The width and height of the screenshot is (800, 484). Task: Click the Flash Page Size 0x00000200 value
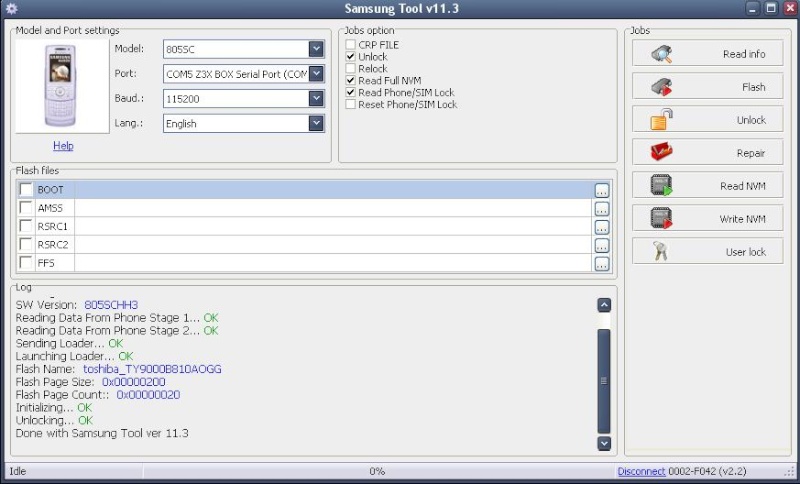134,382
